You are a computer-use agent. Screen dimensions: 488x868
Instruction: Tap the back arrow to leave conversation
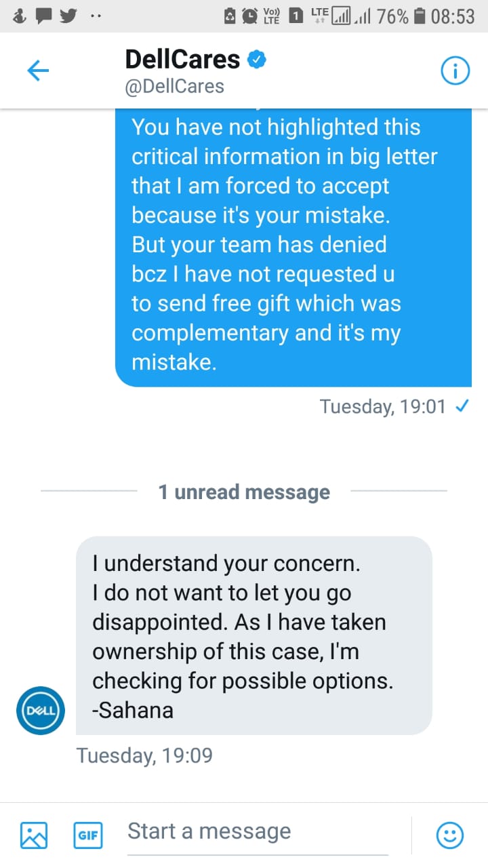pyautogui.click(x=38, y=71)
